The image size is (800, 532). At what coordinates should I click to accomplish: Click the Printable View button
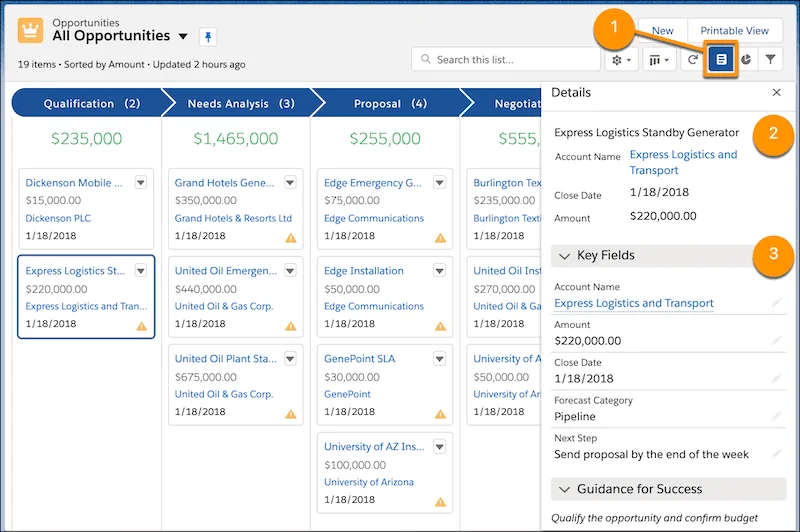(x=734, y=31)
